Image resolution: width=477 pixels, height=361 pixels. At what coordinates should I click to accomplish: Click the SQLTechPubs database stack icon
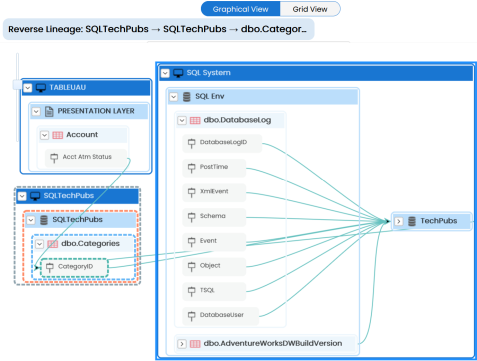point(44,220)
